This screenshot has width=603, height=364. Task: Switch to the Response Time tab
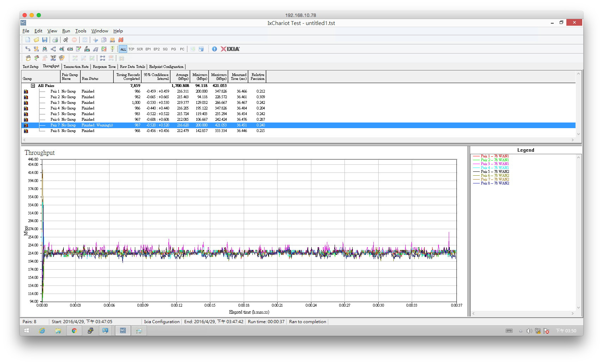tap(104, 67)
